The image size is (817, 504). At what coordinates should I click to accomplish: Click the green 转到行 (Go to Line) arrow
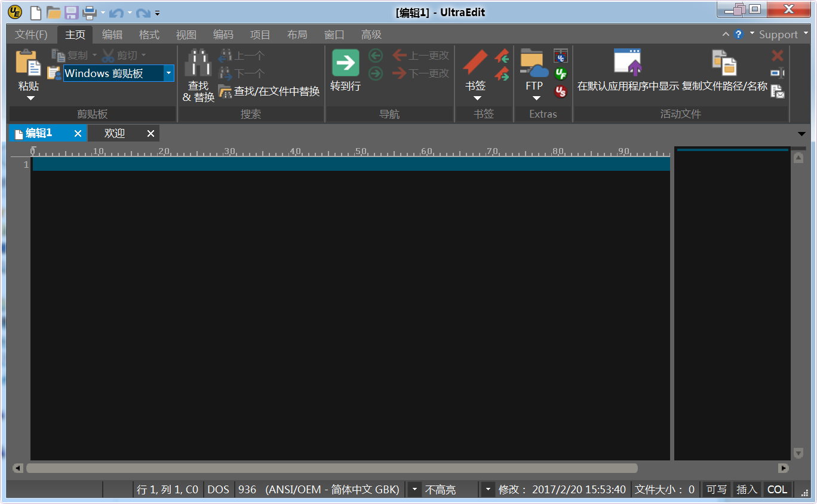(x=346, y=63)
